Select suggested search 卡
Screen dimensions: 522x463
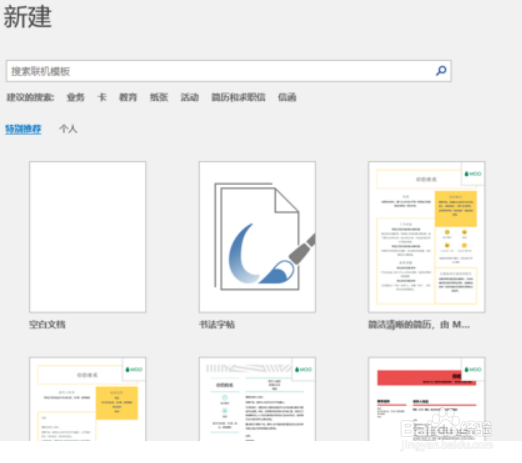click(102, 97)
